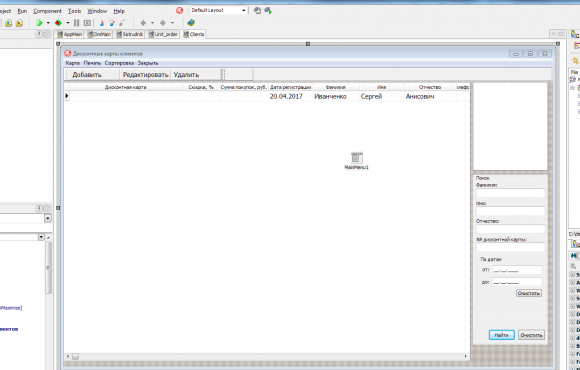The height and width of the screenshot is (370, 580).
Task: Click the Save Desktop layout icon
Action: 257,11
